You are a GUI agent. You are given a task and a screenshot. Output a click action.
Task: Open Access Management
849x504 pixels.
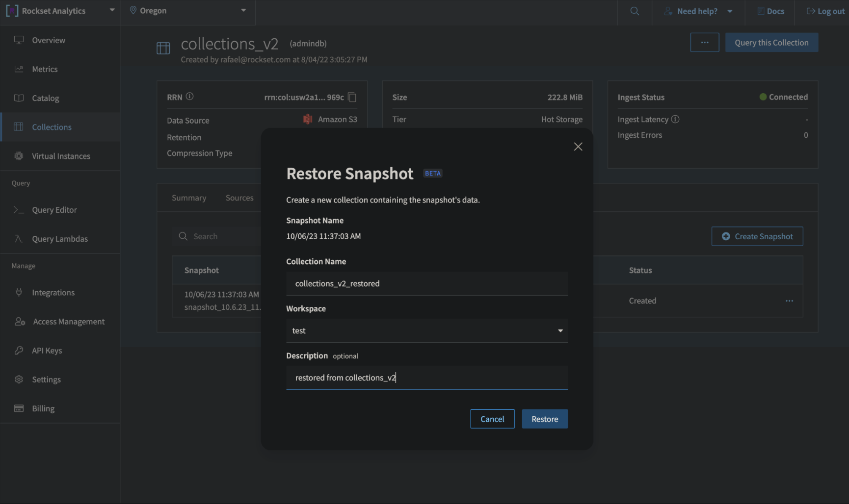click(x=60, y=322)
